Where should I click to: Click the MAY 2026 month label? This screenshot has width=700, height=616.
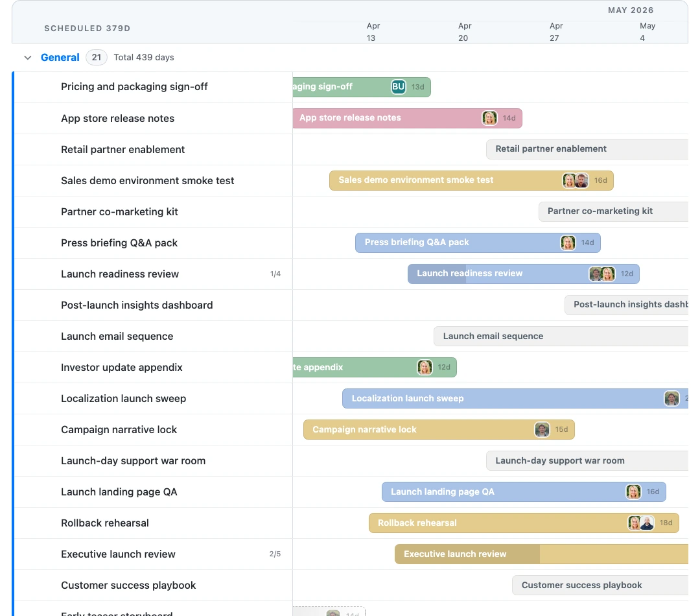click(631, 10)
